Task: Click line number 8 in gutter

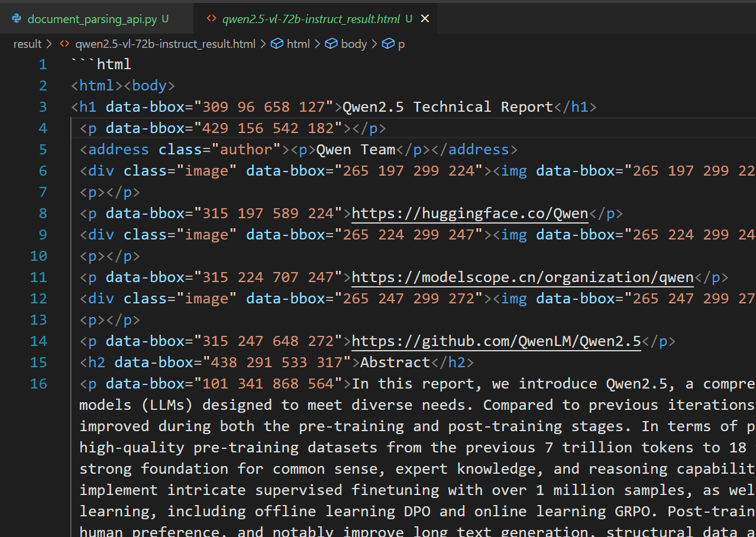Action: 43,213
